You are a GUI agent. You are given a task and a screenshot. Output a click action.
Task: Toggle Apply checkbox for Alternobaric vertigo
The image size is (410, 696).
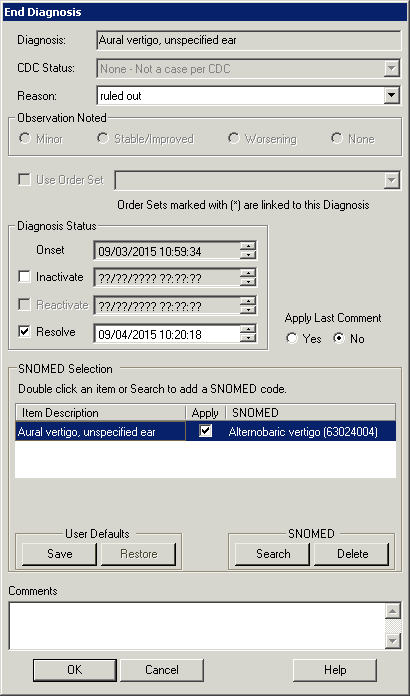205,431
